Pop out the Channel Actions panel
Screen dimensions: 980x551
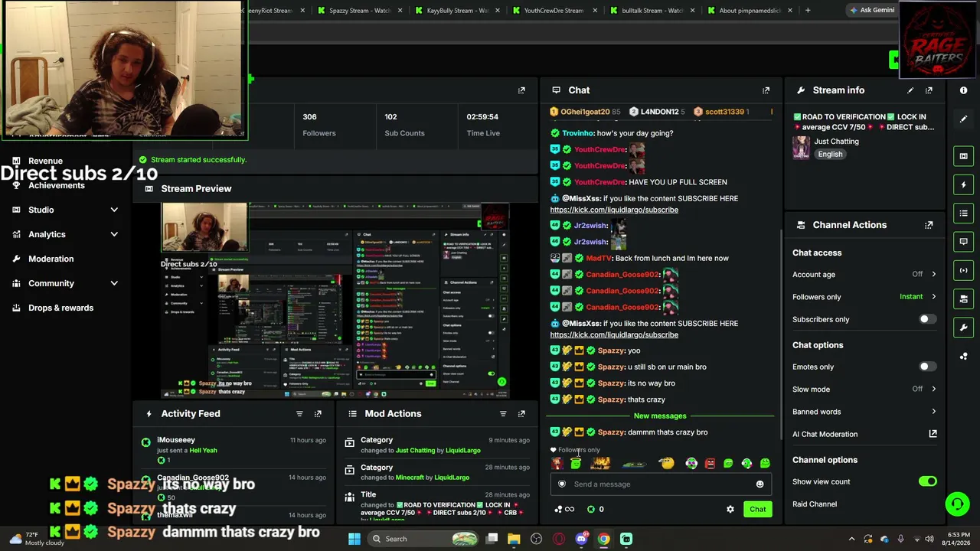click(929, 225)
